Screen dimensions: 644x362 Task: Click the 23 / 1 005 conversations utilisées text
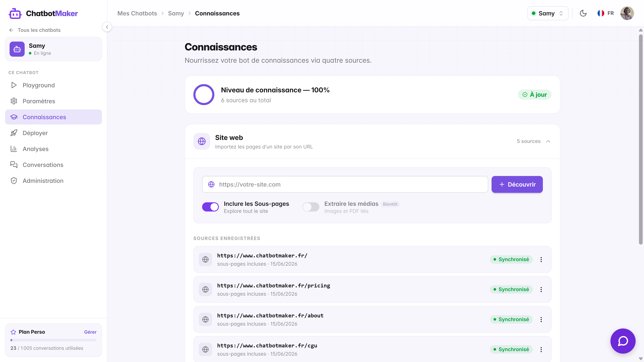pyautogui.click(x=47, y=348)
